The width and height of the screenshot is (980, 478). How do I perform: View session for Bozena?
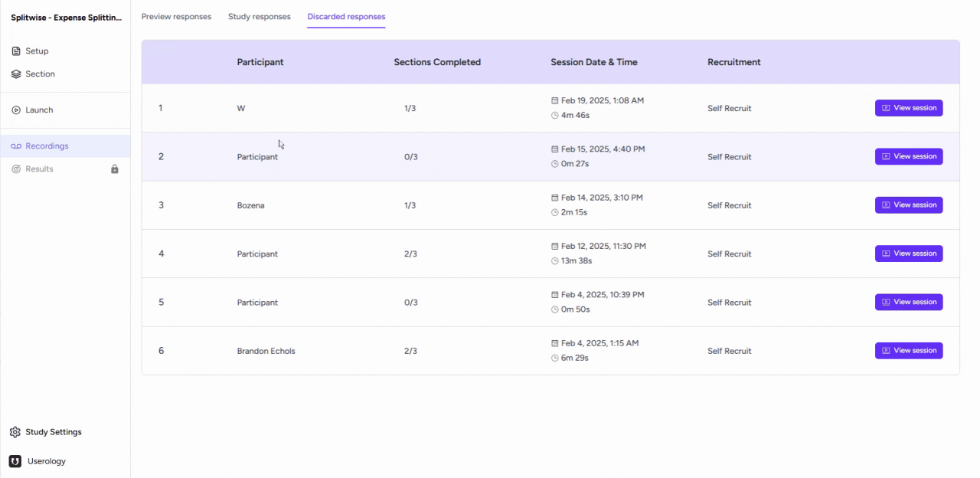click(908, 205)
